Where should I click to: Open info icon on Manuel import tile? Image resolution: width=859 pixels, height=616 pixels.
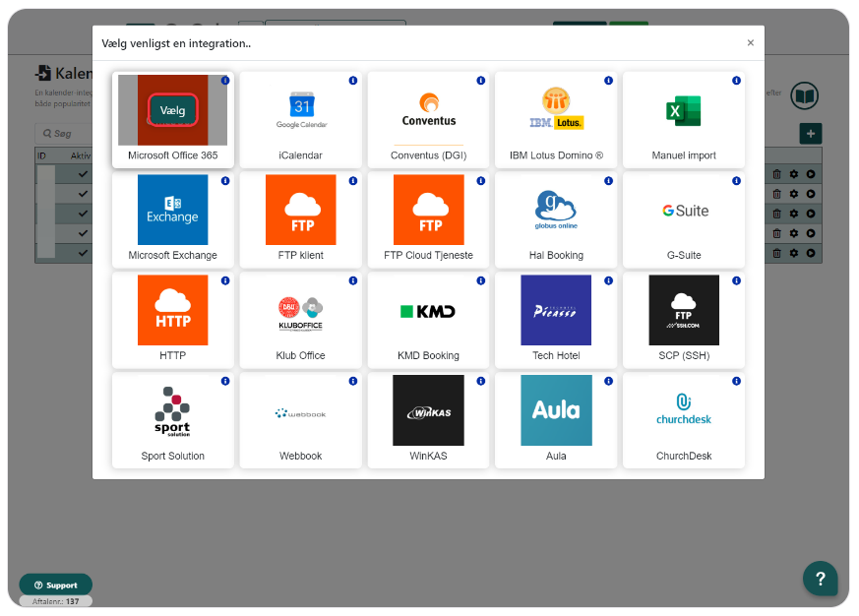pyautogui.click(x=736, y=81)
